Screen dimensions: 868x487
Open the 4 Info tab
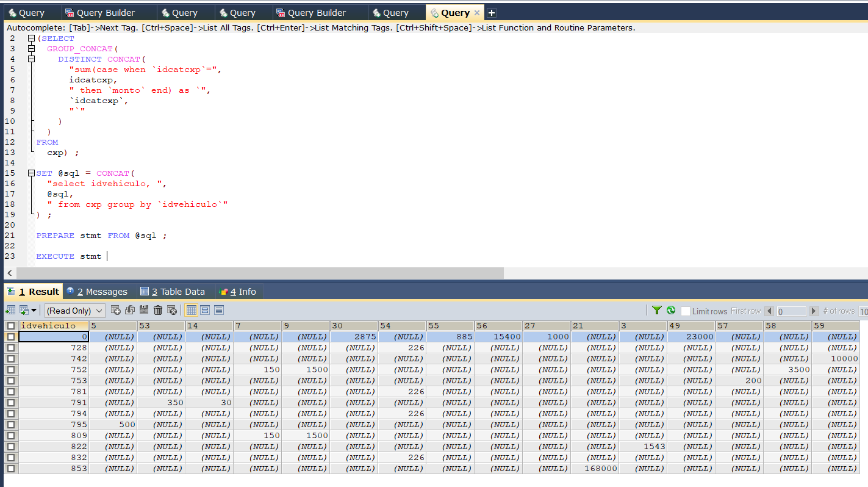coord(238,292)
